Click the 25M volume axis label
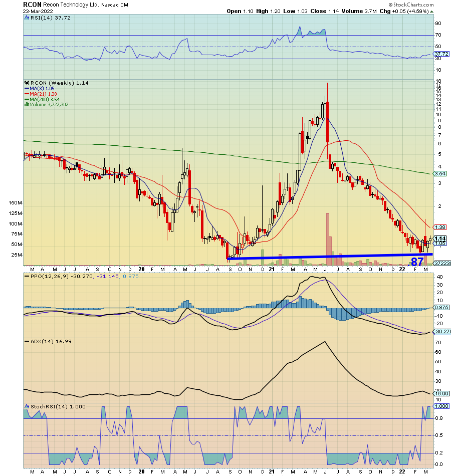Viewport: 451px width, 476px height. (17, 255)
